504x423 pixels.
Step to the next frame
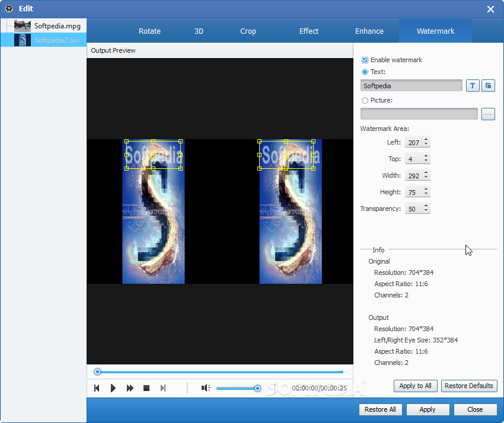click(163, 388)
